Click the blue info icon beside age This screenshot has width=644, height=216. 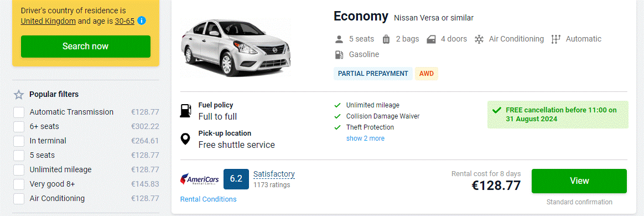coord(142,20)
